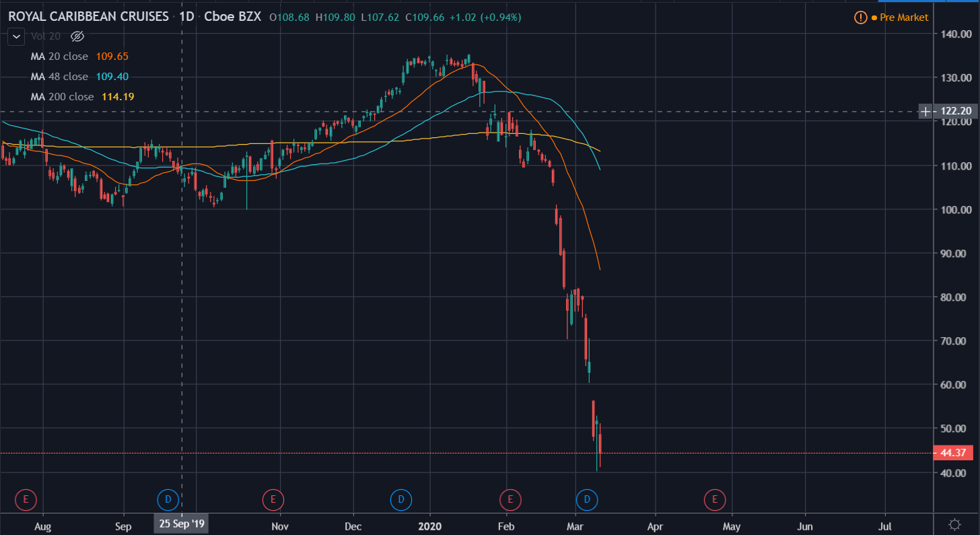Click the 122.20 crosshair price label
Screen dimensions: 980x535
955,111
